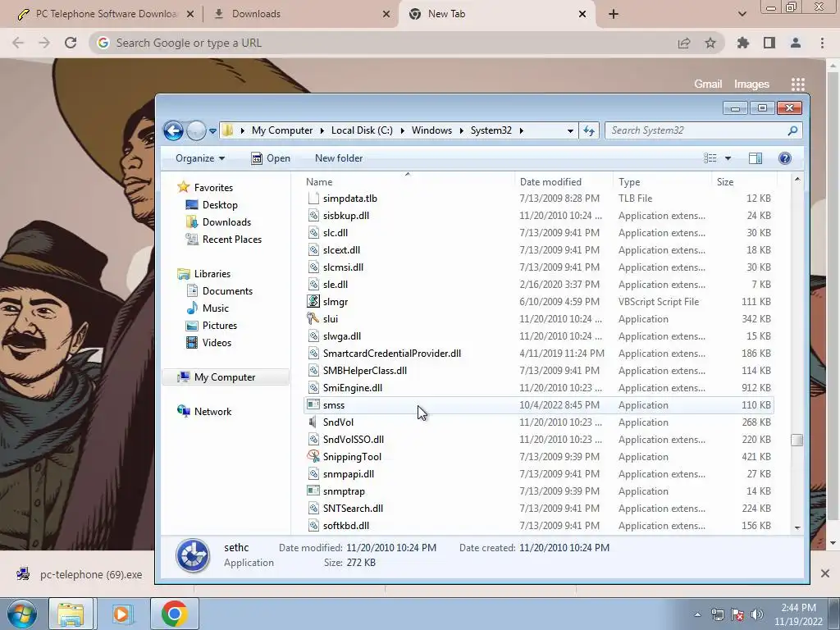Select Favorites in the navigation pane
This screenshot has height=630, width=840.
(206, 188)
